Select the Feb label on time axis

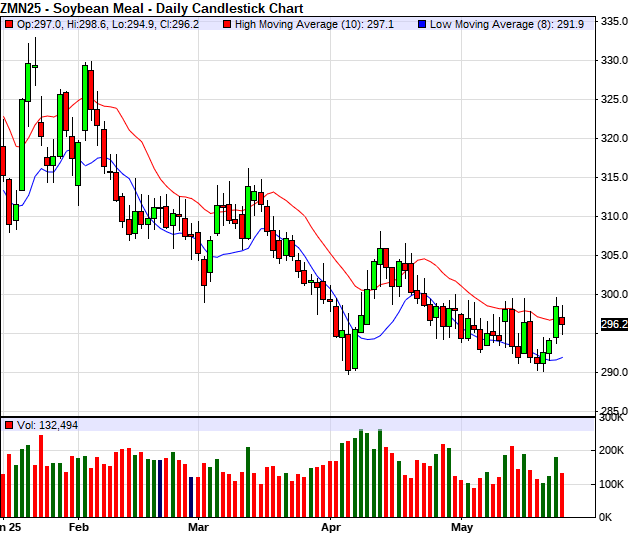(79, 525)
